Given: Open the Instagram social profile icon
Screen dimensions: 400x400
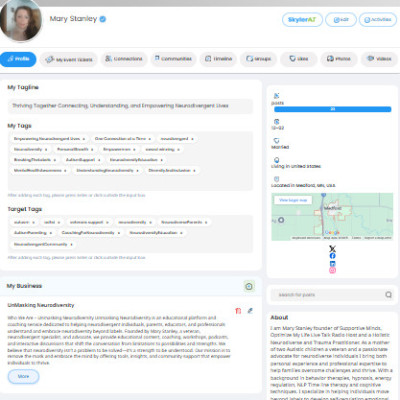Looking at the screenshot, I should click(332, 270).
